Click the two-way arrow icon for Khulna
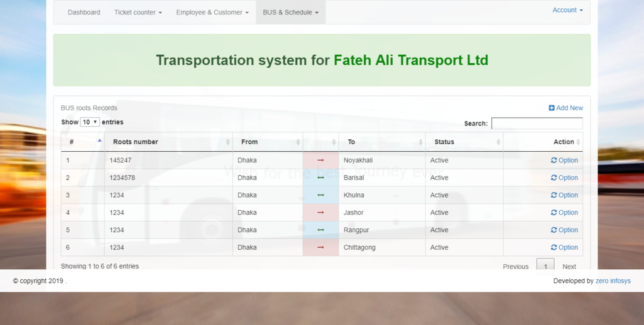 tap(320, 195)
